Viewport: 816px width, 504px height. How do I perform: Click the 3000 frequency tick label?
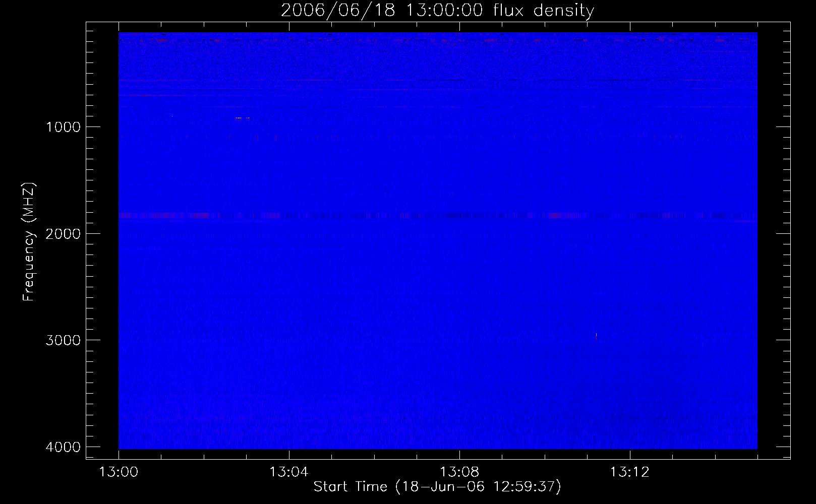63,340
